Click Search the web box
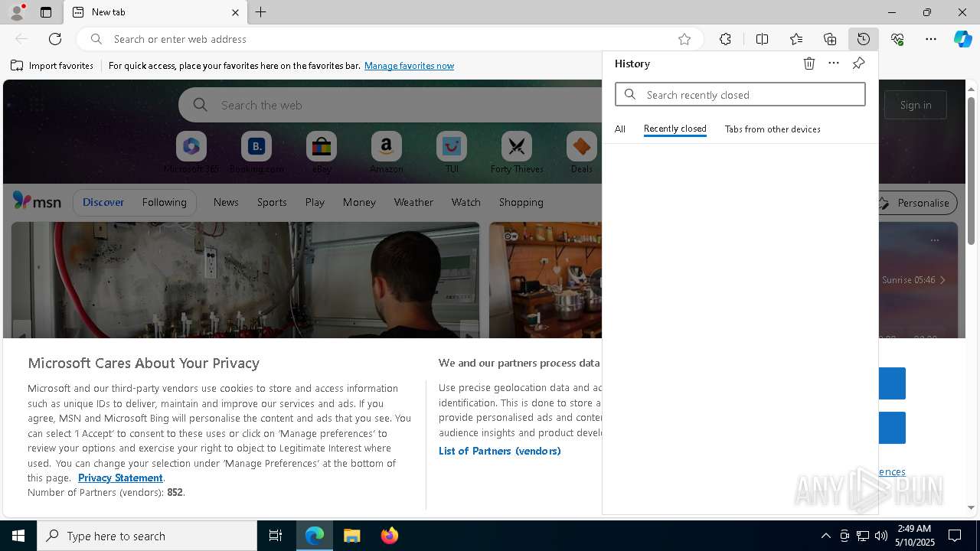Image resolution: width=980 pixels, height=551 pixels. (392, 105)
